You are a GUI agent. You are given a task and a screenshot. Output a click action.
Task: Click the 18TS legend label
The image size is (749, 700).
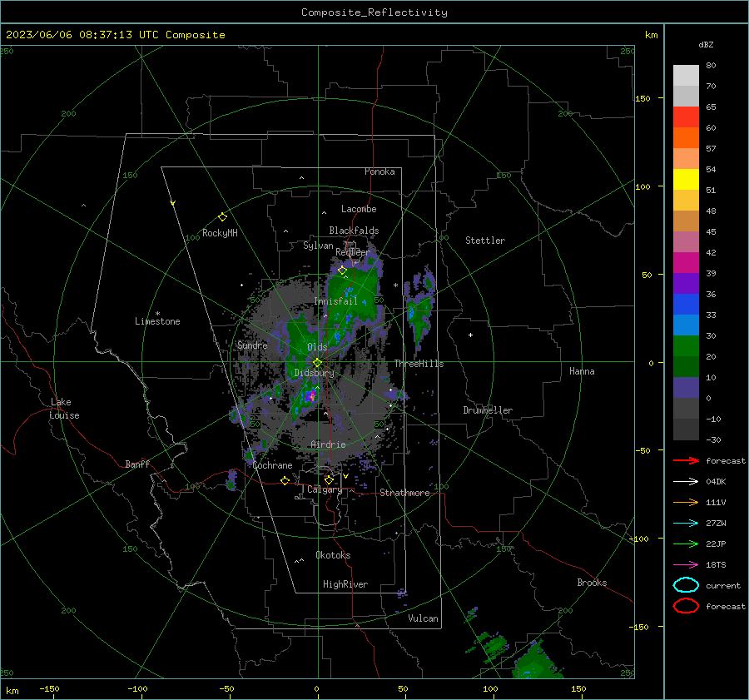tap(716, 564)
